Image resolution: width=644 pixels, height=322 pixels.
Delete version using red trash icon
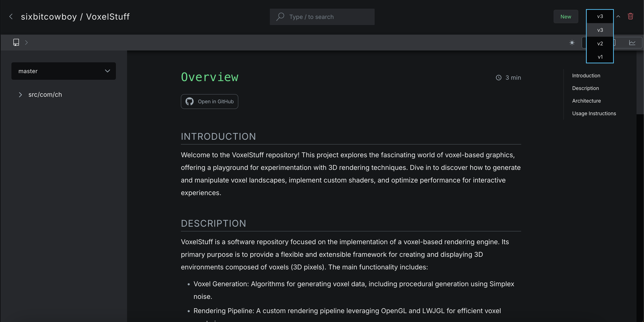(x=630, y=16)
